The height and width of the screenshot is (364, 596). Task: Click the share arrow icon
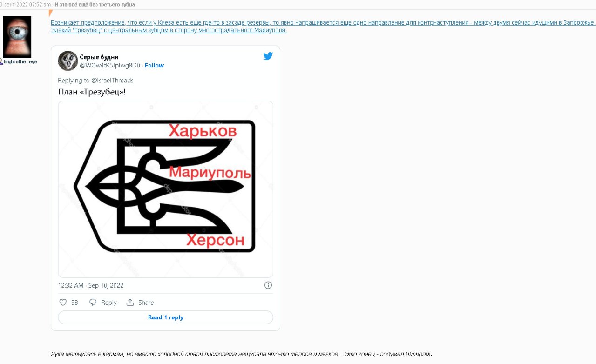click(x=130, y=303)
